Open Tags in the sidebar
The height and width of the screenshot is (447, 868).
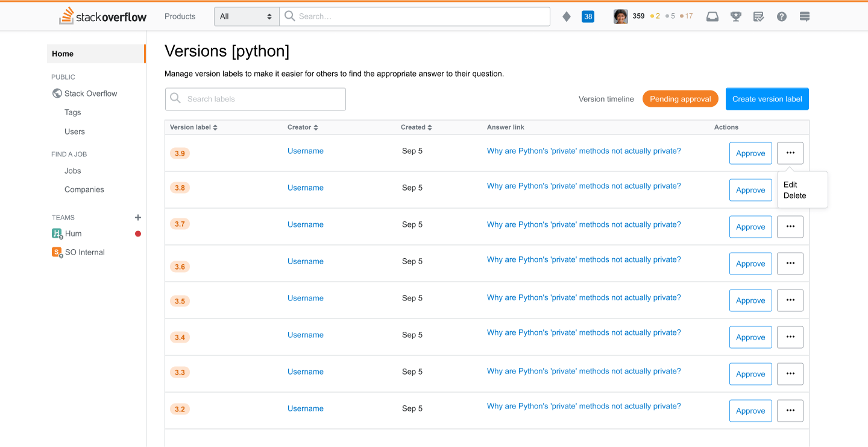coord(72,112)
